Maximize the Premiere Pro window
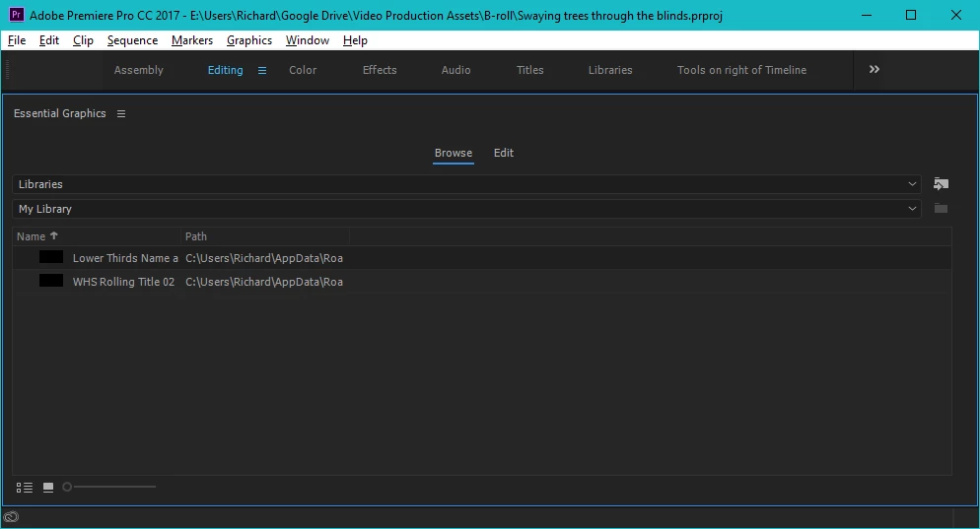Screen dimensions: 980x529 click(x=911, y=15)
